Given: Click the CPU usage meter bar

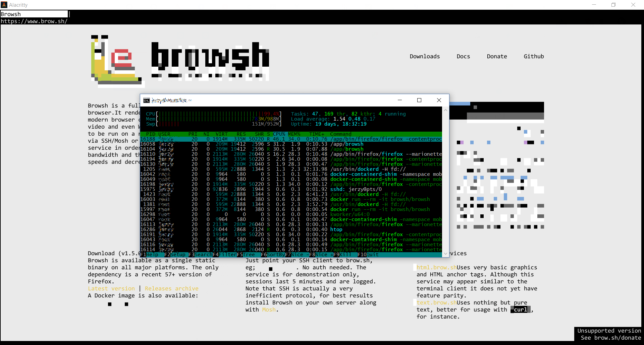Looking at the screenshot, I should 214,114.
